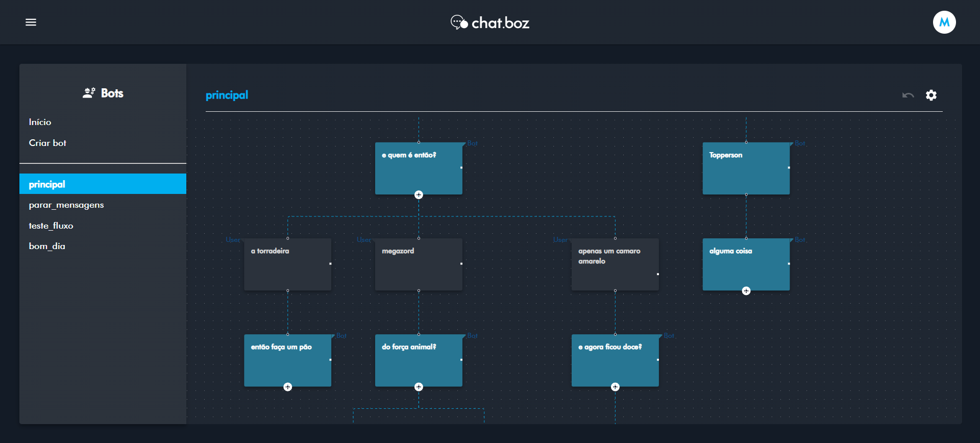Select 'apenas um camaro amarelo' node
Screen dimensions: 980x443
(615, 264)
